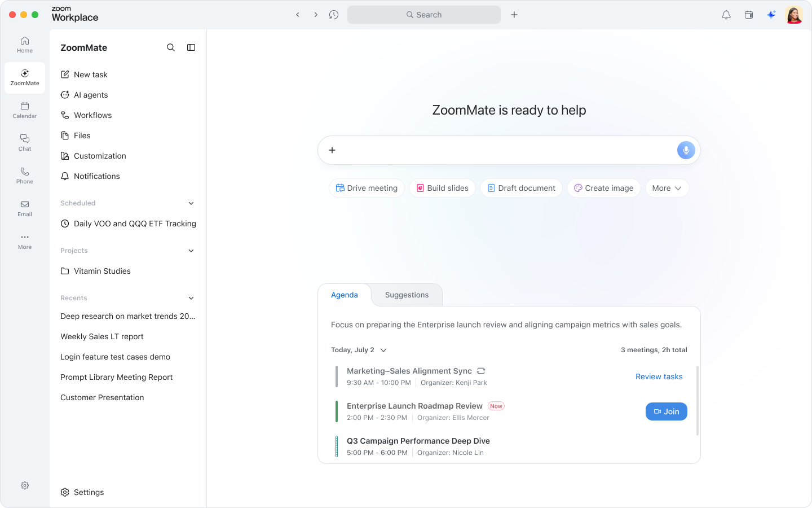The width and height of the screenshot is (812, 508).
Task: Click the microphone voice input button
Action: [x=686, y=150]
